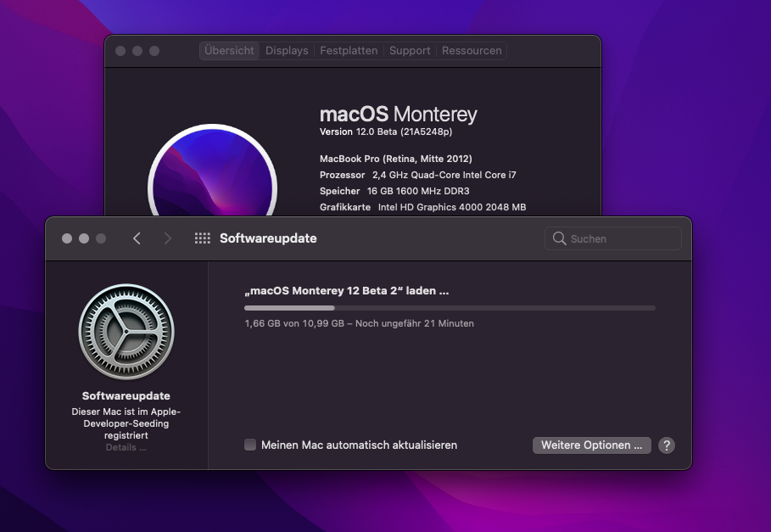
Task: Click Dieser Mac ist im Apple-Developer-Seeding text
Action: 126,423
